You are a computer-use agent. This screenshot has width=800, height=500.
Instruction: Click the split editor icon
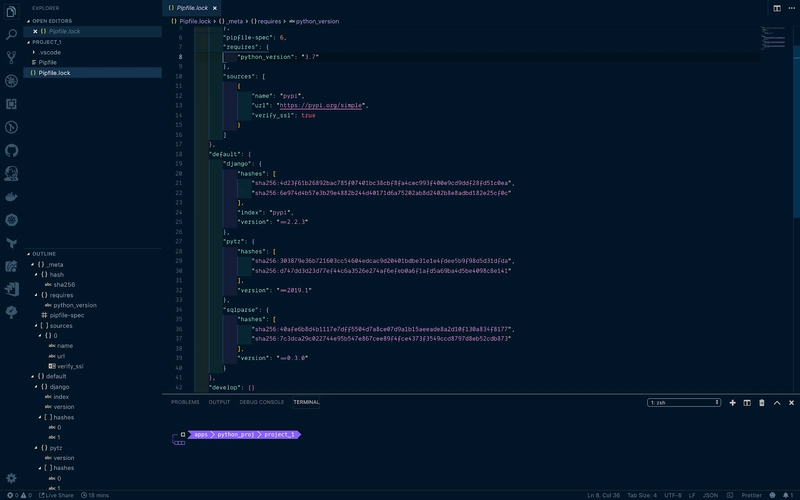[777, 7]
